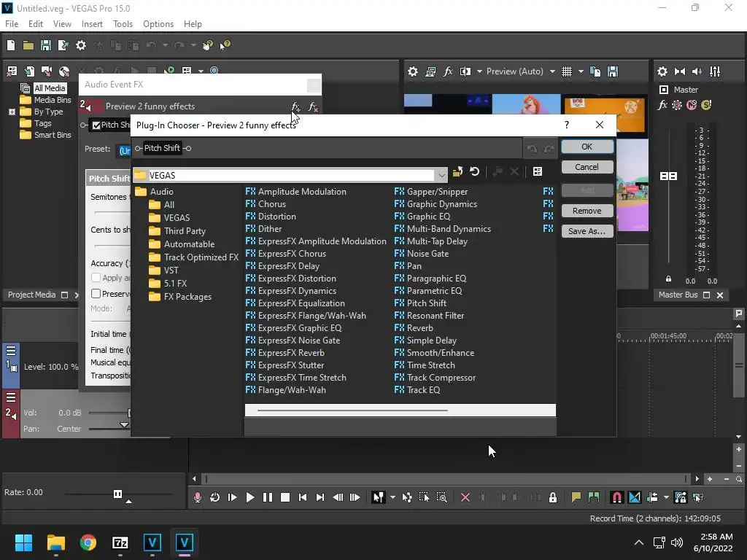Open Windows Start menu
The width and height of the screenshot is (747, 560).
(x=23, y=542)
